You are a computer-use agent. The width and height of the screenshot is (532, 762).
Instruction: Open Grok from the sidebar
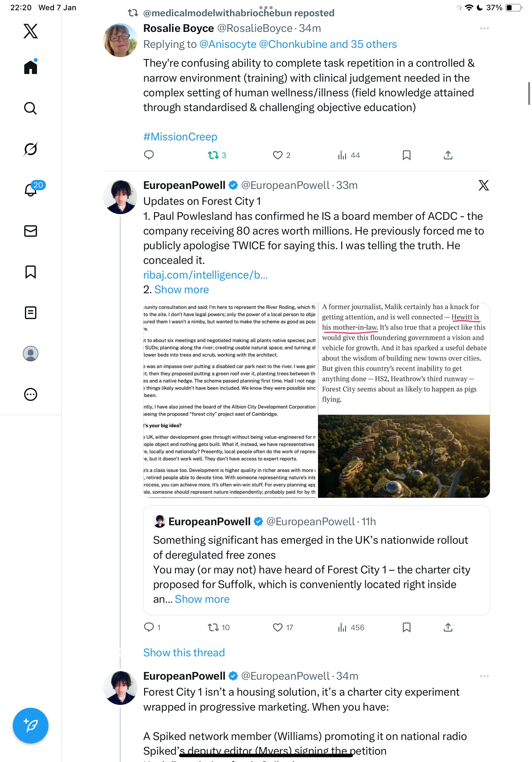pyautogui.click(x=31, y=149)
